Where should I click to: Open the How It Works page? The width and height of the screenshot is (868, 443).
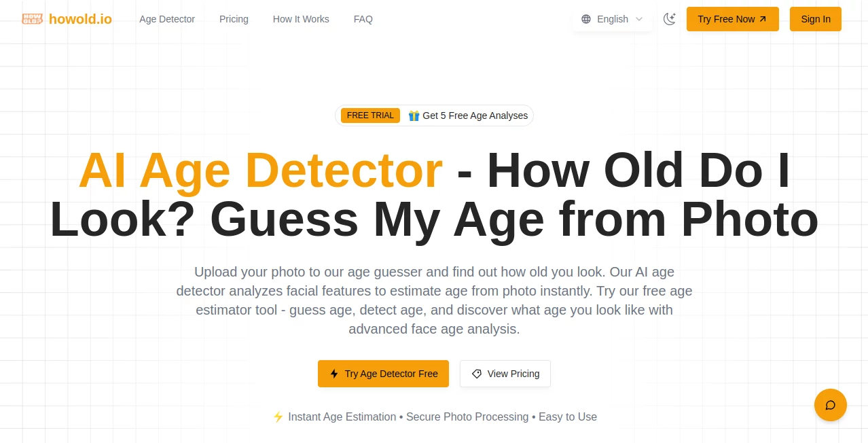click(301, 19)
